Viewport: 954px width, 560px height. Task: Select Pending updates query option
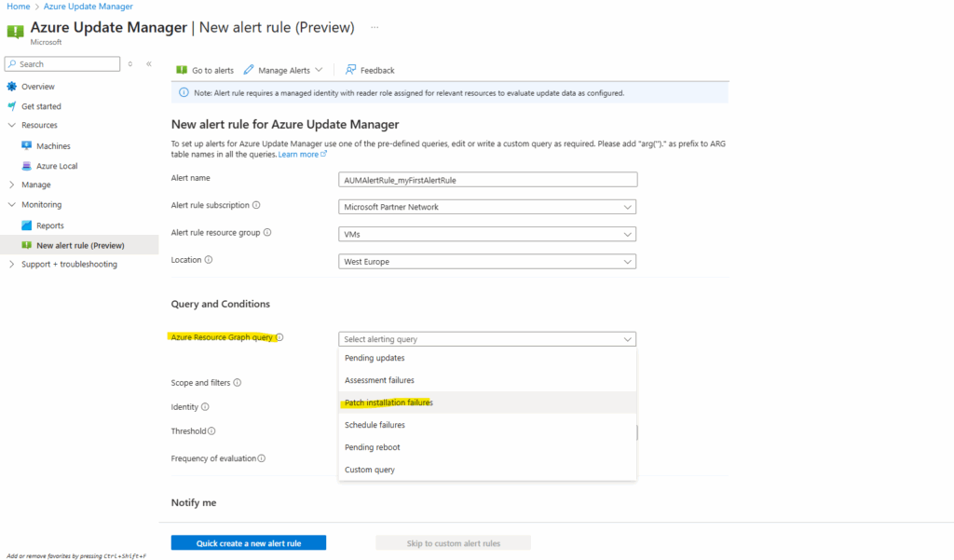487,358
